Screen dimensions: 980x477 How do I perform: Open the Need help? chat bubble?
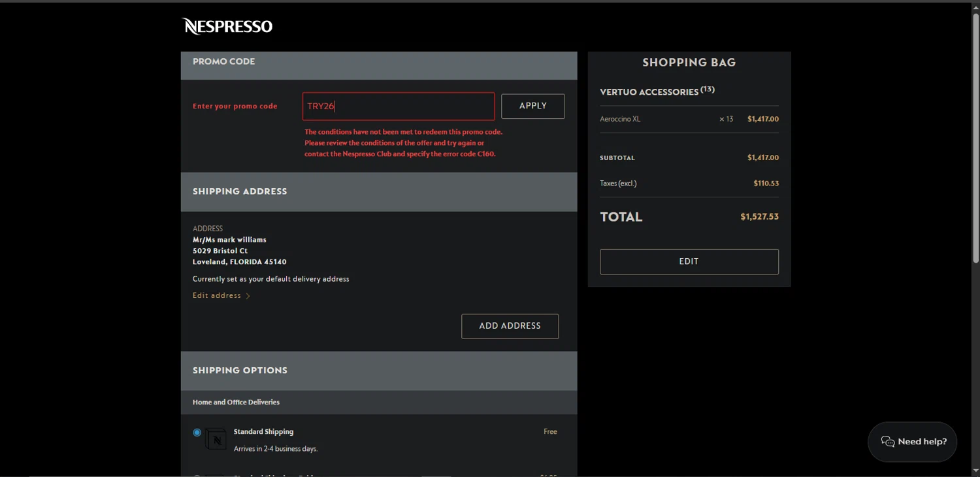pos(912,442)
